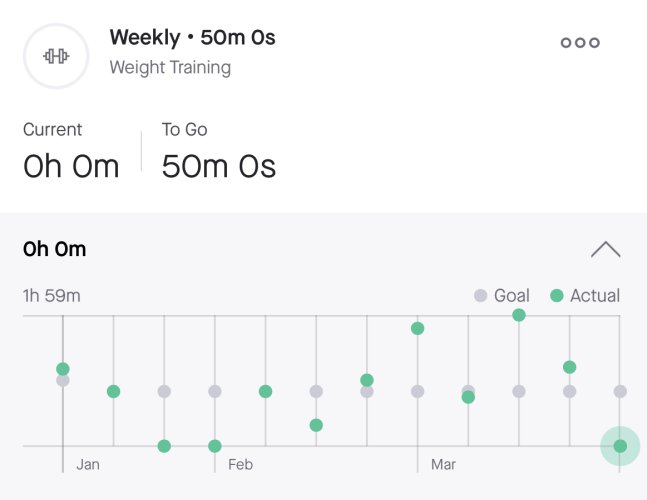Select the green dot on the Mar line
This screenshot has height=500, width=647.
[x=417, y=328]
